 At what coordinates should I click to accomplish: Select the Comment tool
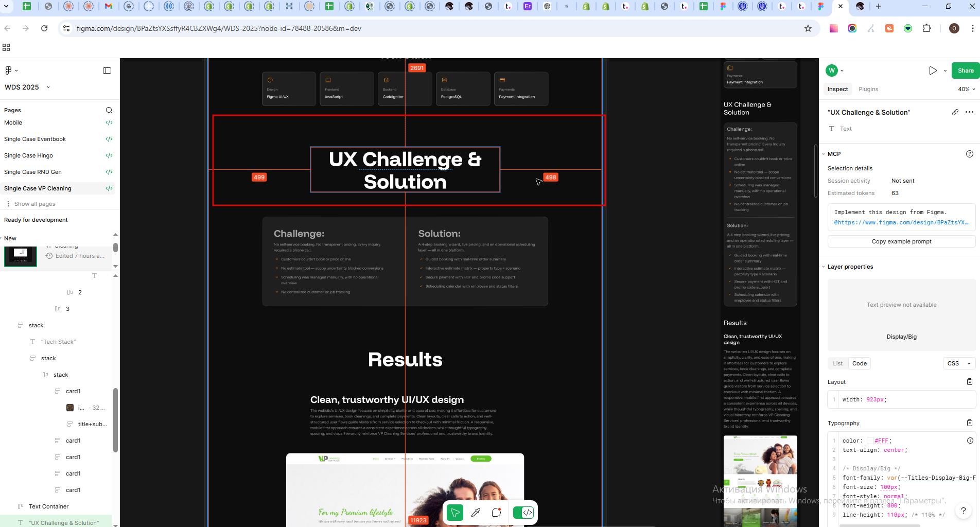click(x=496, y=513)
